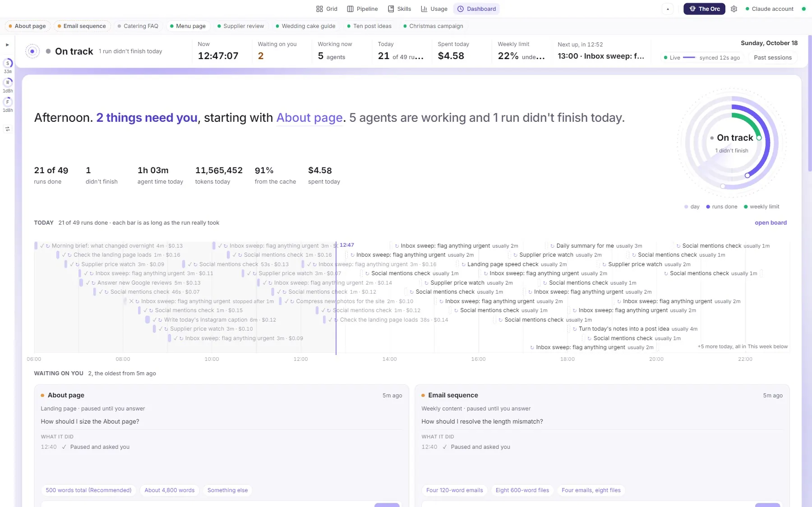Click the Live sync indicator
The image size is (812, 507).
click(x=701, y=57)
